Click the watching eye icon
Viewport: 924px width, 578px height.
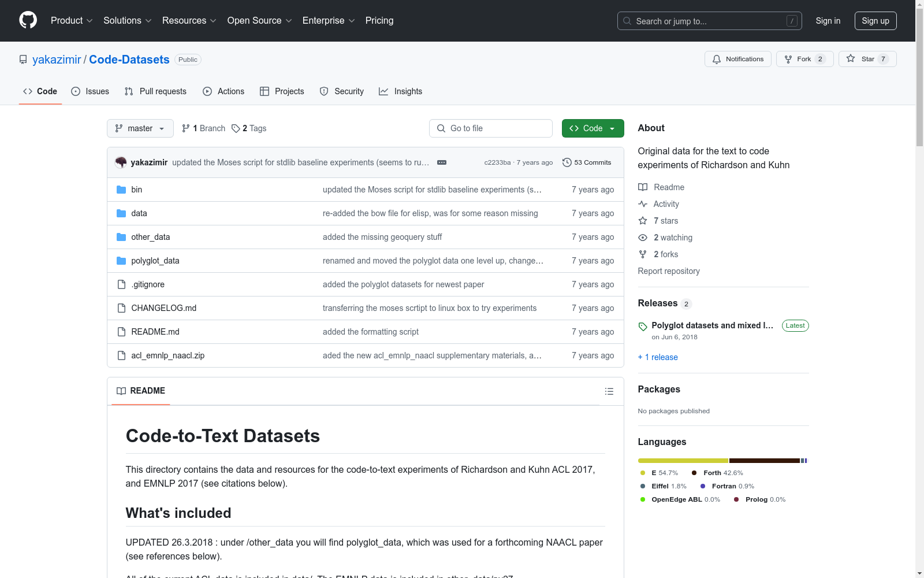[x=643, y=238]
